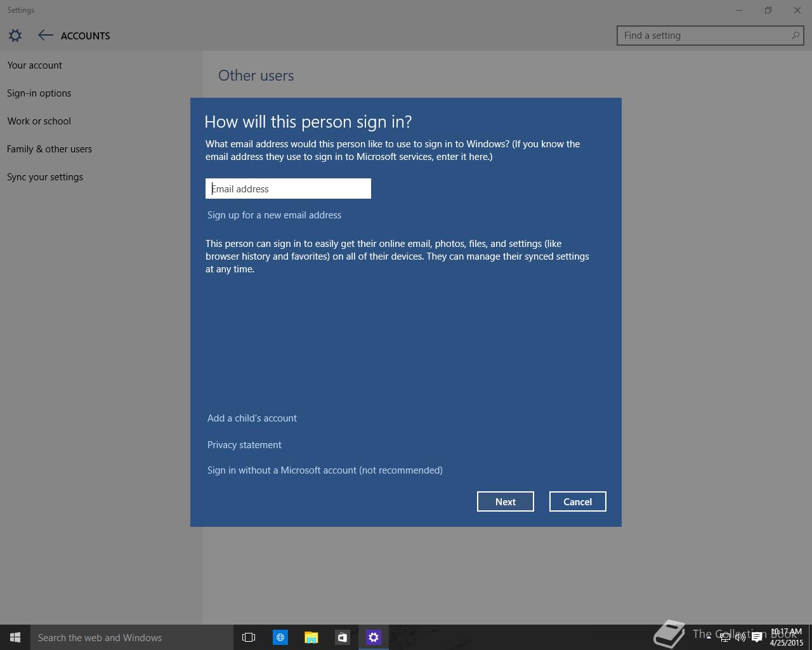Open the Windows Start button
This screenshot has height=650, width=812.
[x=15, y=637]
